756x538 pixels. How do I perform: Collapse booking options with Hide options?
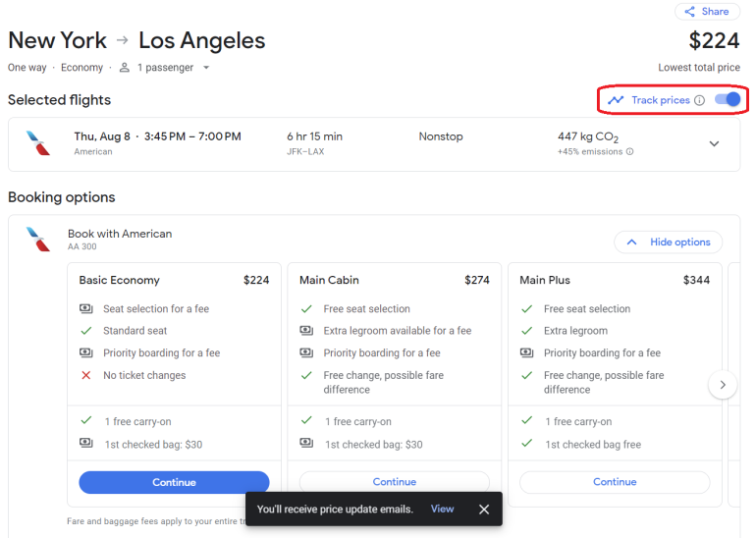point(668,242)
